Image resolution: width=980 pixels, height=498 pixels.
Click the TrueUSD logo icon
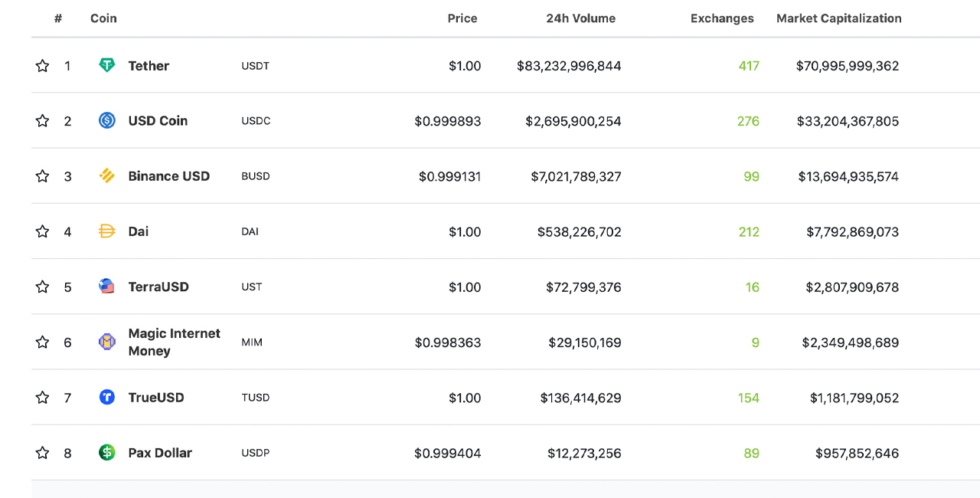click(107, 397)
